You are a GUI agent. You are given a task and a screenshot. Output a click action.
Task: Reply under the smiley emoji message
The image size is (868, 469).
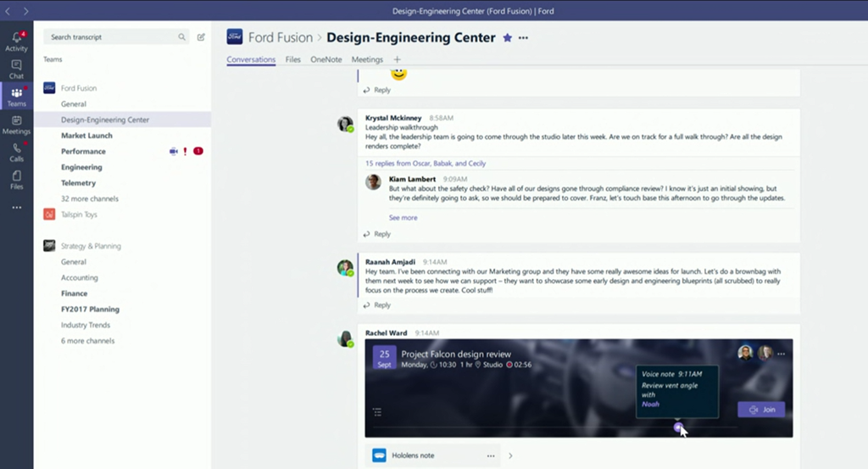coord(377,90)
